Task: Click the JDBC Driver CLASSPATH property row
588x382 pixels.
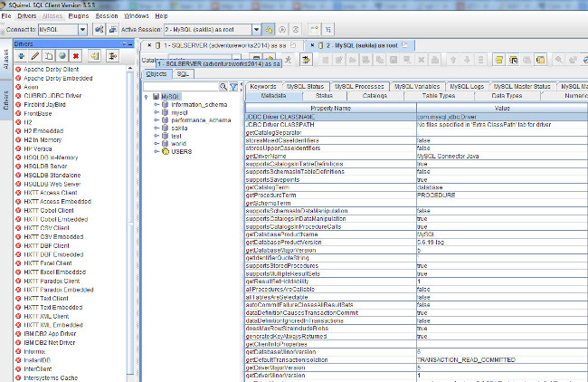Action: coord(416,125)
